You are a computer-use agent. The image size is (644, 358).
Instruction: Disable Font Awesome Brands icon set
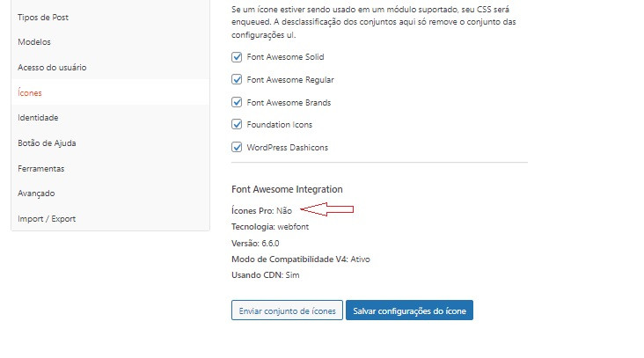(237, 102)
